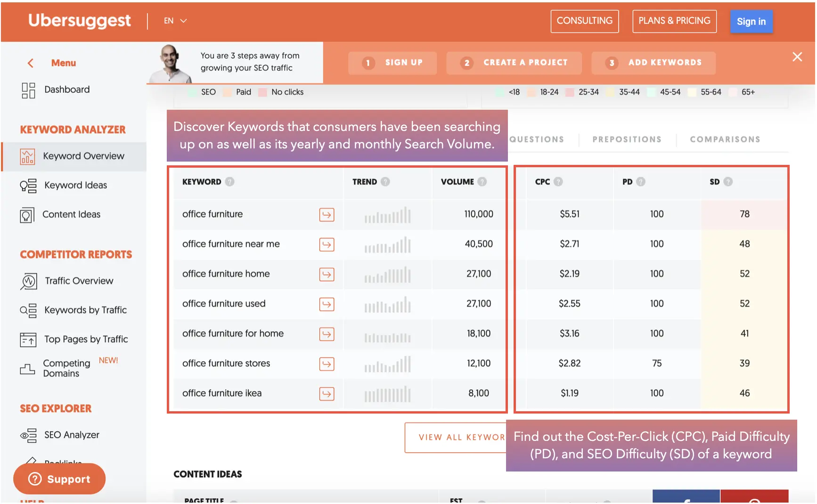Image resolution: width=817 pixels, height=504 pixels.
Task: Collapse the menu with back chevron
Action: click(31, 63)
